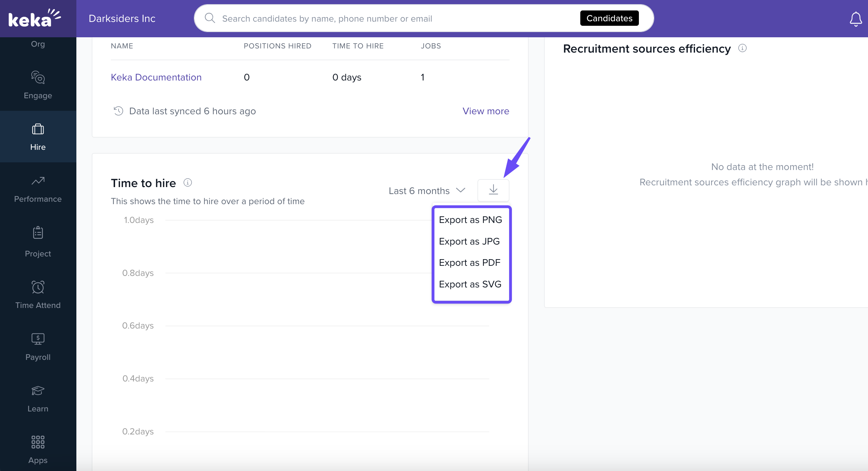Viewport: 868px width, 471px height.
Task: Choose Export as PDF from menu
Action: [x=469, y=263]
